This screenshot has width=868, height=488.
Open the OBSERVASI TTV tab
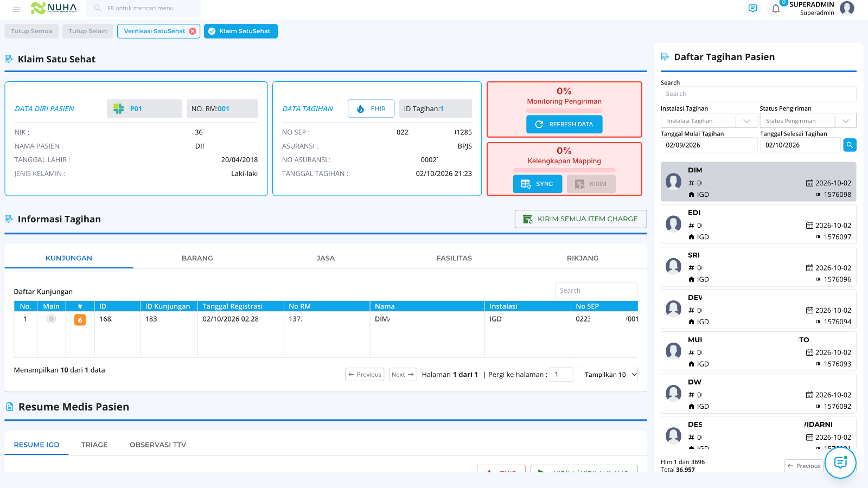coord(158,445)
